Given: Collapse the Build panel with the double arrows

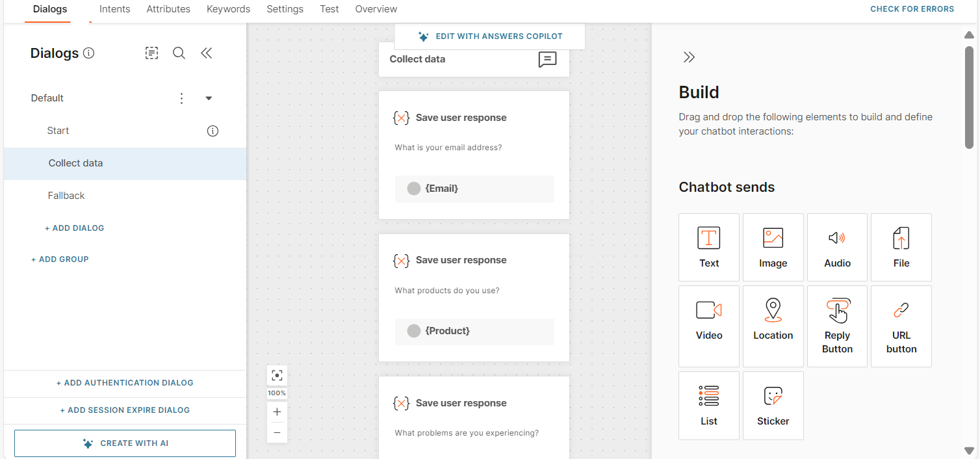Looking at the screenshot, I should point(689,57).
